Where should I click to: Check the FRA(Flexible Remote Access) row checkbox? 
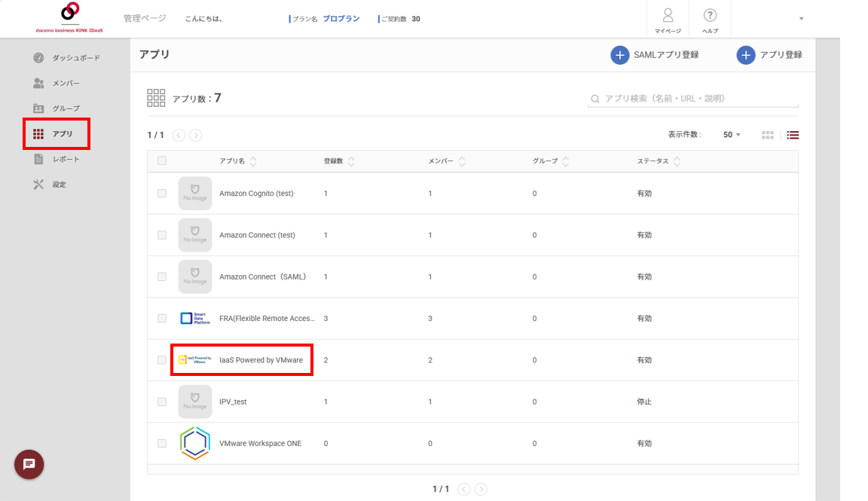pos(162,319)
